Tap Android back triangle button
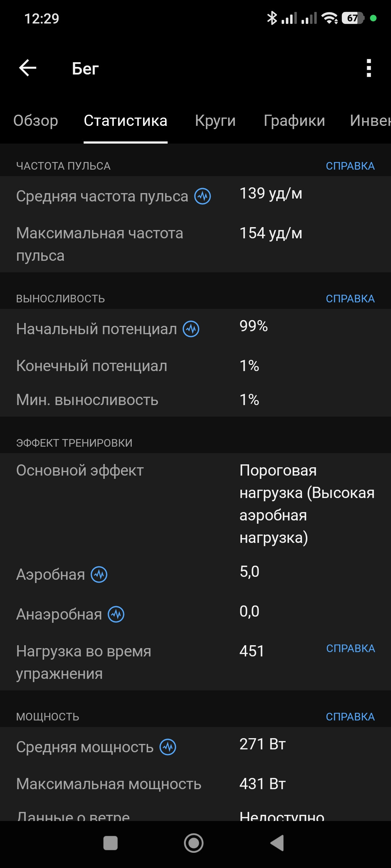Image resolution: width=391 pixels, height=868 pixels. 277,843
